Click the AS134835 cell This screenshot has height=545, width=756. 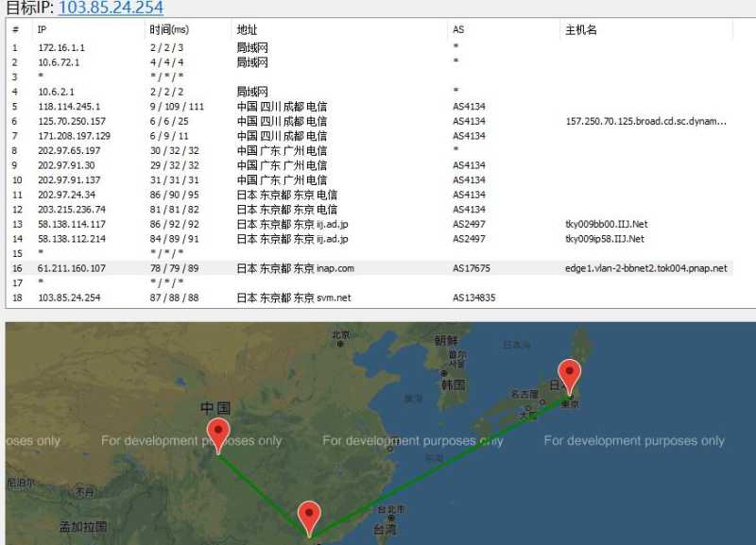(x=473, y=298)
